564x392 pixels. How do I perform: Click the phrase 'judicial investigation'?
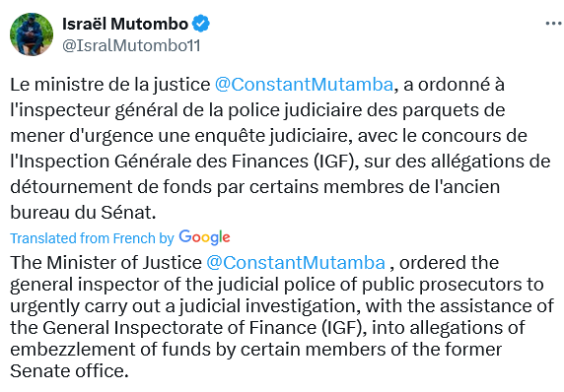click(x=270, y=306)
